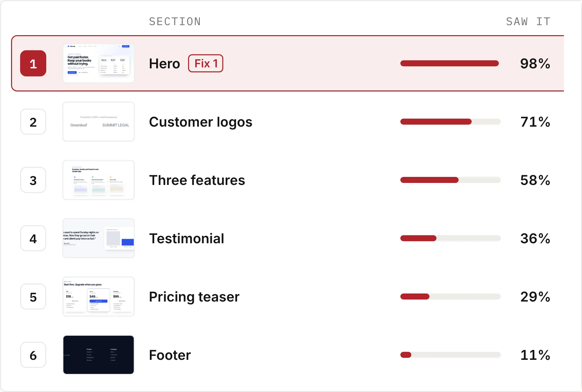This screenshot has width=582, height=392.
Task: View the Three features section thumbnail
Action: pos(99,180)
